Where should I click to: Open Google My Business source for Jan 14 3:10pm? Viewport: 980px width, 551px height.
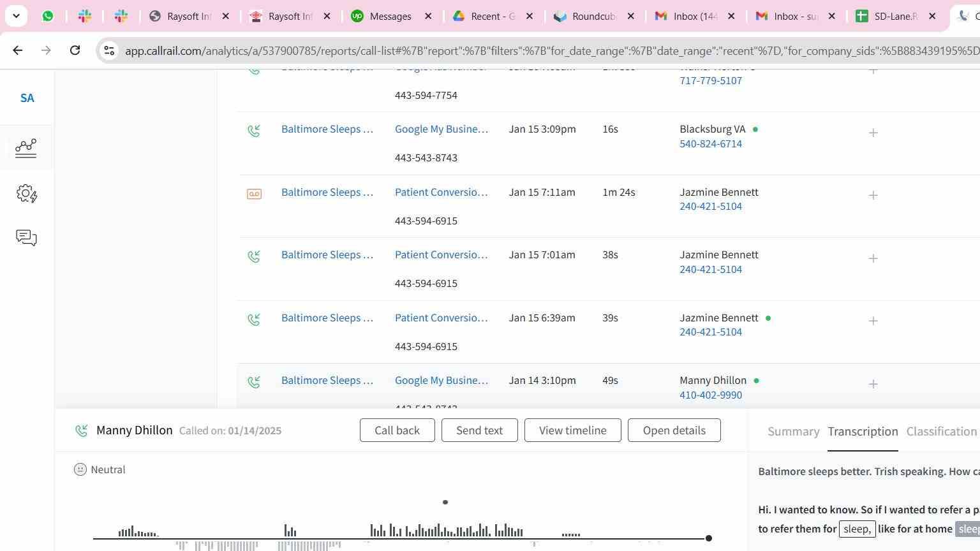pos(442,380)
